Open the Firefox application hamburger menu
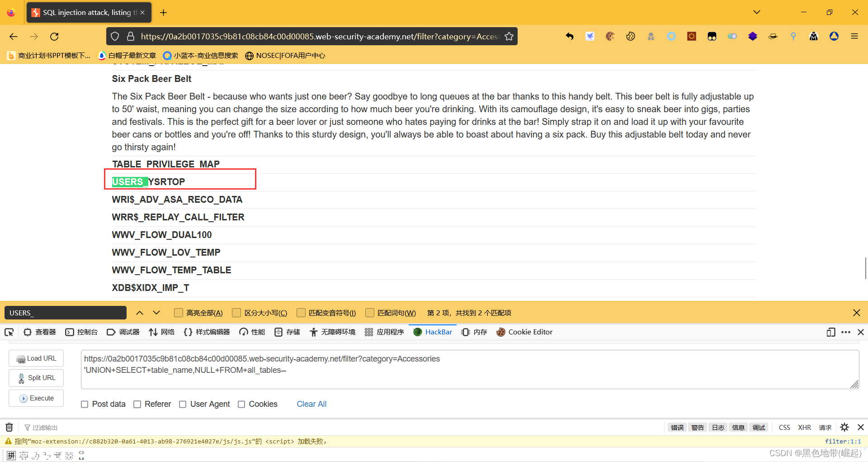The height and width of the screenshot is (462, 868). 854,37
